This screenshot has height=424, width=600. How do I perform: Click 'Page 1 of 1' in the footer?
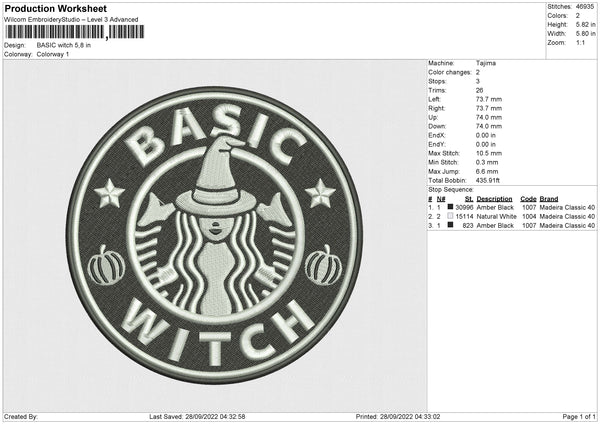(579, 417)
